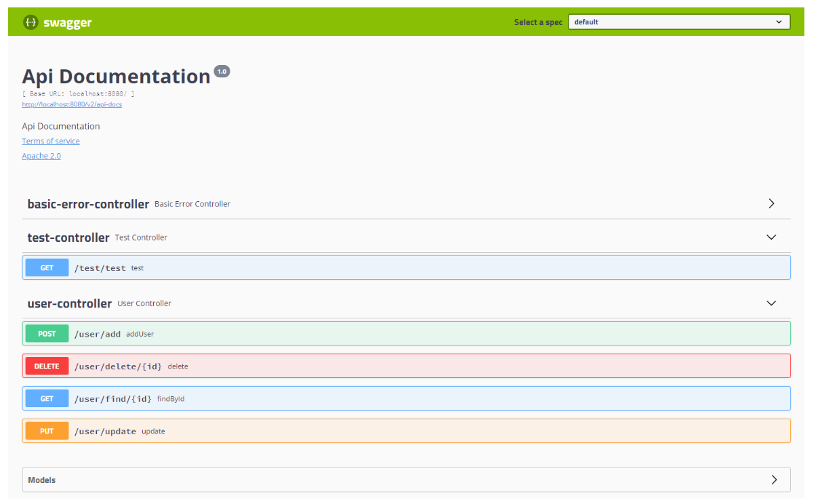
Task: Open the /user/find/{id} endpoint path
Action: pos(112,399)
